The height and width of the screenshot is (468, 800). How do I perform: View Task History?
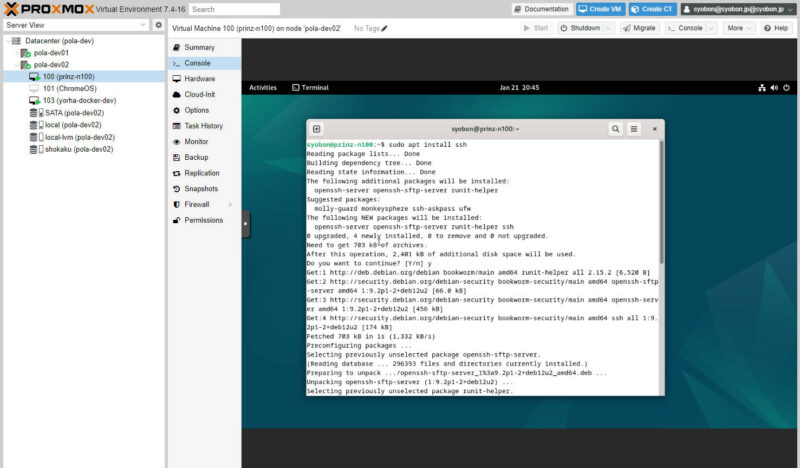click(204, 126)
